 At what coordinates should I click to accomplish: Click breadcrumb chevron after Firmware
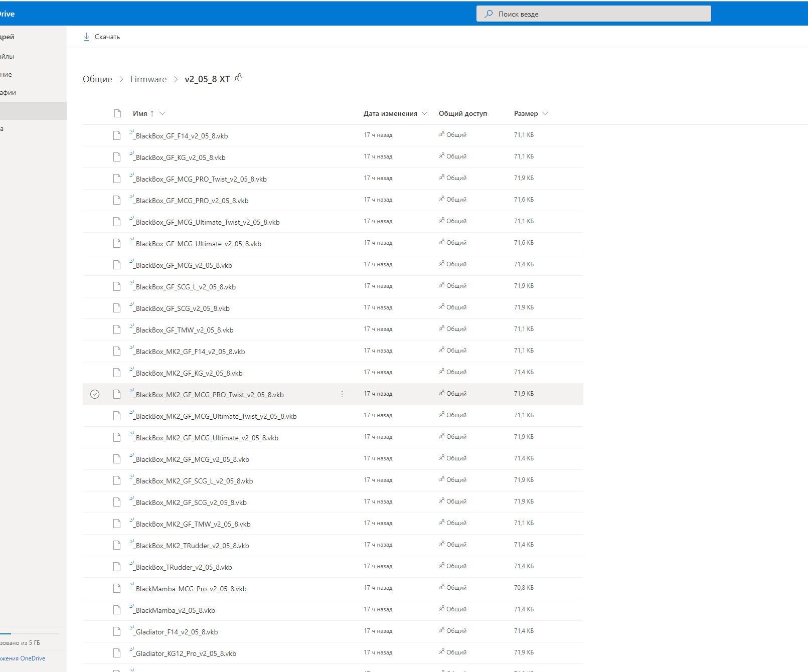click(176, 79)
